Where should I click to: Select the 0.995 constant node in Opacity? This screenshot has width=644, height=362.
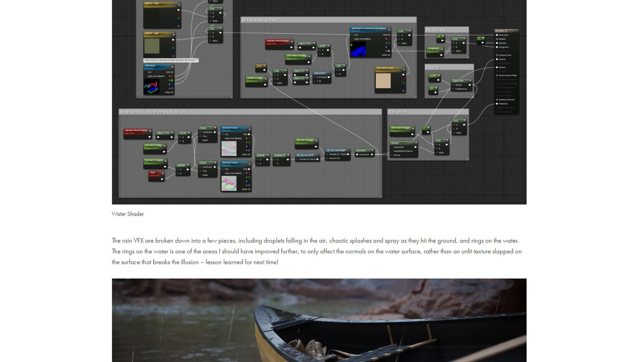[435, 78]
